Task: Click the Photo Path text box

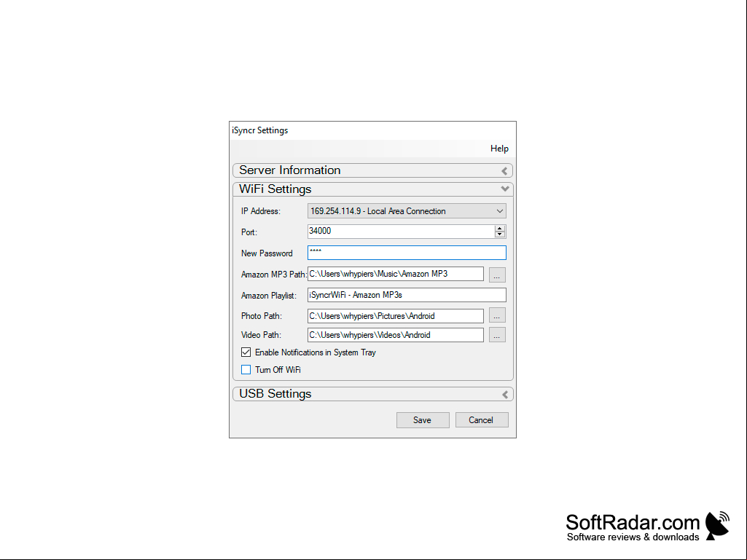Action: pos(396,316)
